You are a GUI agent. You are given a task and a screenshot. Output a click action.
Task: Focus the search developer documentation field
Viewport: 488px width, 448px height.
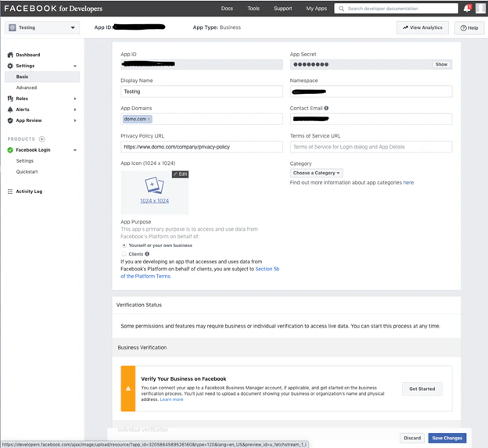[x=396, y=9]
